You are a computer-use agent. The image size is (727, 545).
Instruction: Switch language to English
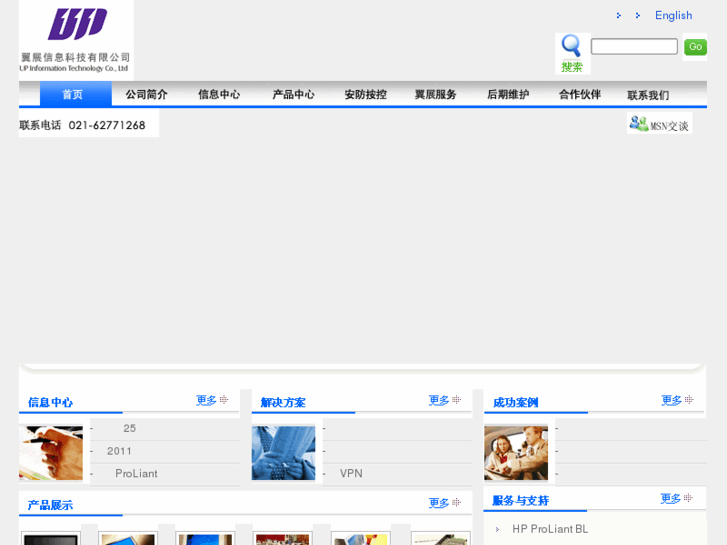coord(673,15)
